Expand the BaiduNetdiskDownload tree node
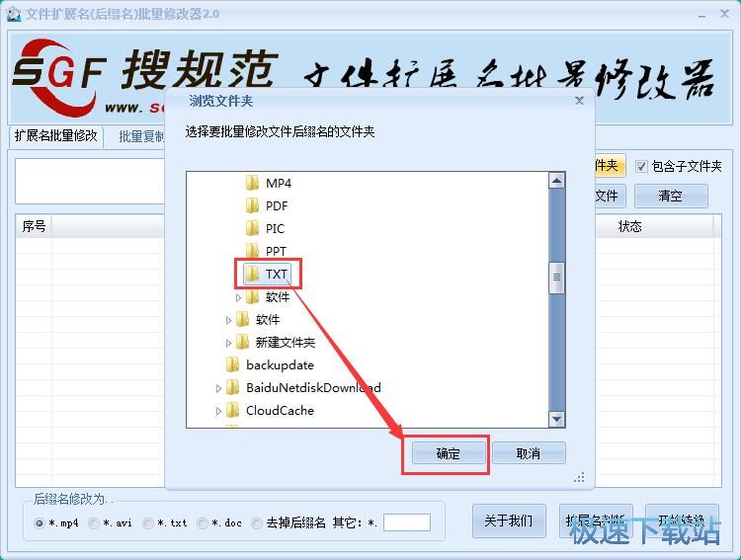 [218, 388]
